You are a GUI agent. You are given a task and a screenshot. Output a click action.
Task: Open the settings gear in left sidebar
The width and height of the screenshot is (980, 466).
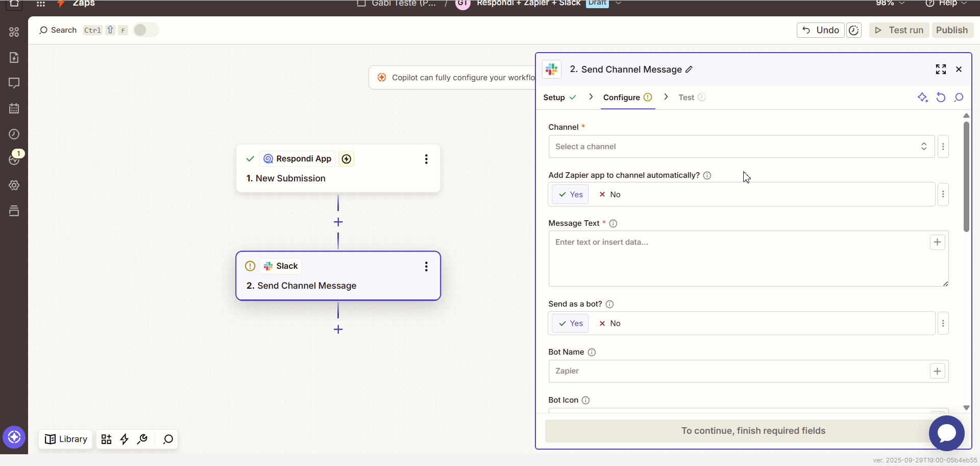click(14, 185)
